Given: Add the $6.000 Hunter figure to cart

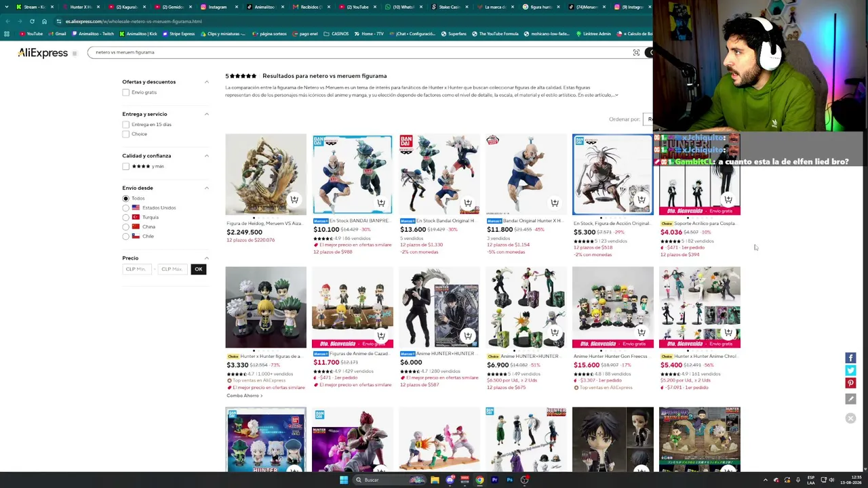Looking at the screenshot, I should (468, 335).
